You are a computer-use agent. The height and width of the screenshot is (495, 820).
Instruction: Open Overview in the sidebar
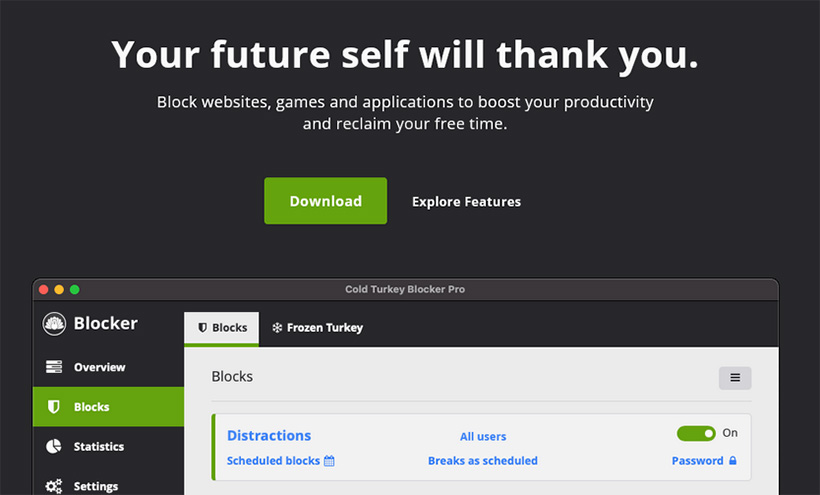click(108, 367)
